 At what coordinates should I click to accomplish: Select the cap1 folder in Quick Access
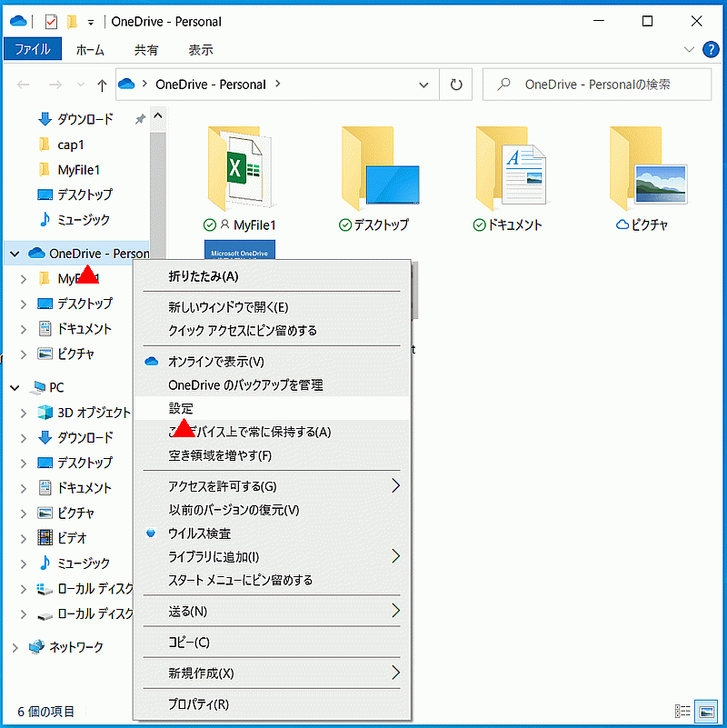point(70,145)
